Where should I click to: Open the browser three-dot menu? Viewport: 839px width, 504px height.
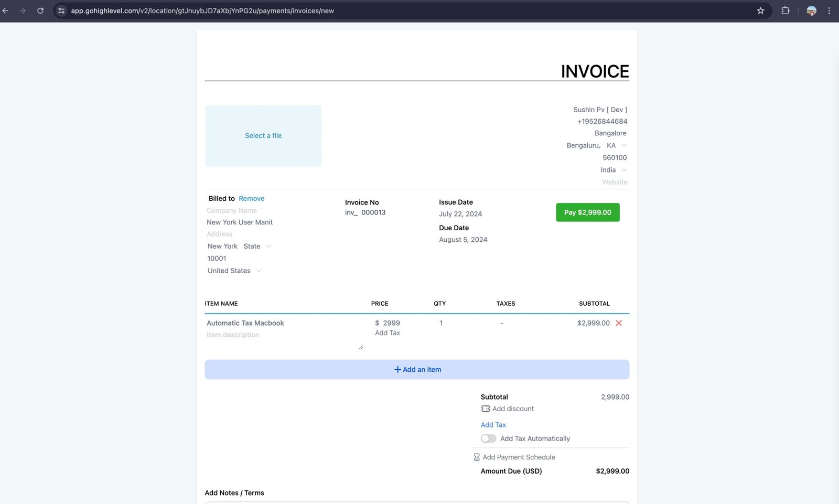(829, 10)
